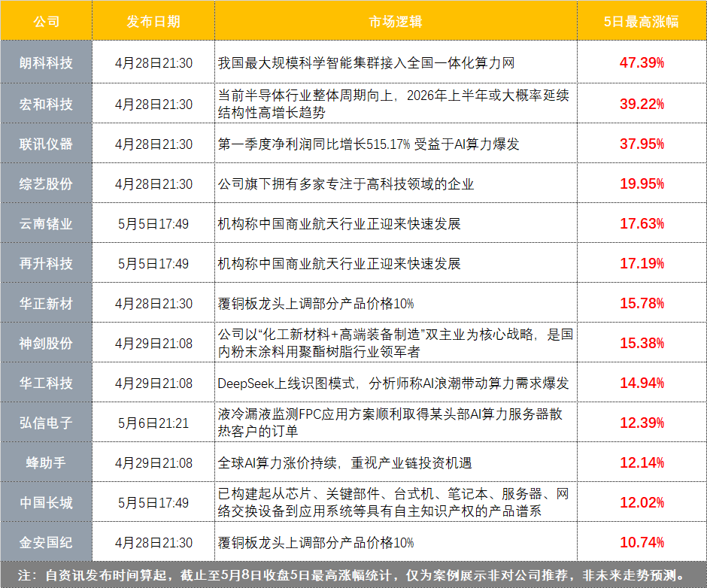Select the 中国长城 company cell

point(46,502)
